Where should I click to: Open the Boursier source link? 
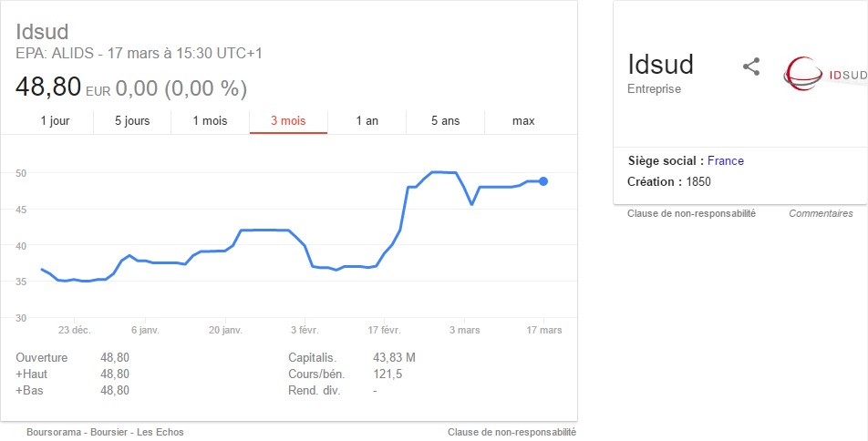click(x=110, y=433)
